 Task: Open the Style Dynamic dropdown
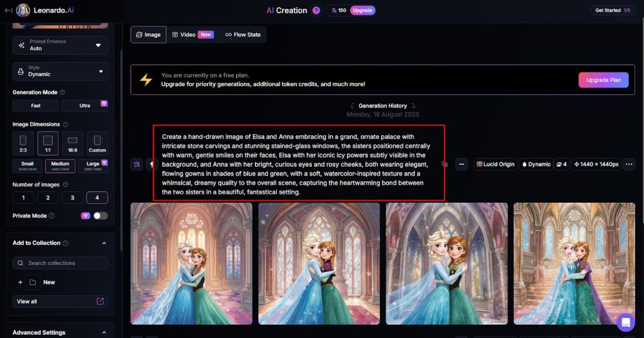point(60,72)
